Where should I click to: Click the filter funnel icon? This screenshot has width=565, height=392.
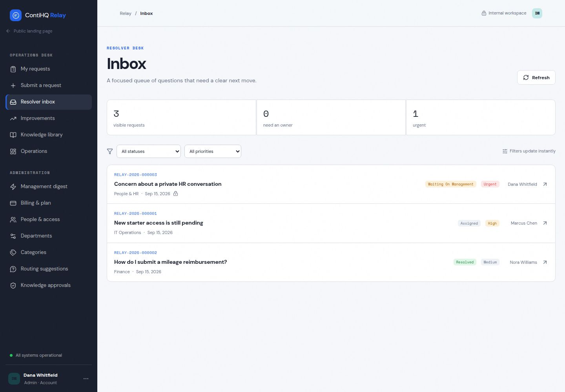[x=110, y=151]
